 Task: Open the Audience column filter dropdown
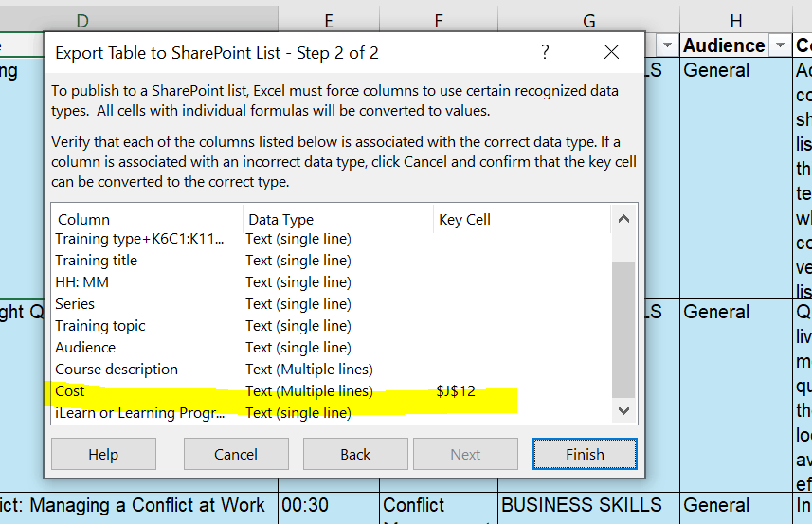coord(780,45)
